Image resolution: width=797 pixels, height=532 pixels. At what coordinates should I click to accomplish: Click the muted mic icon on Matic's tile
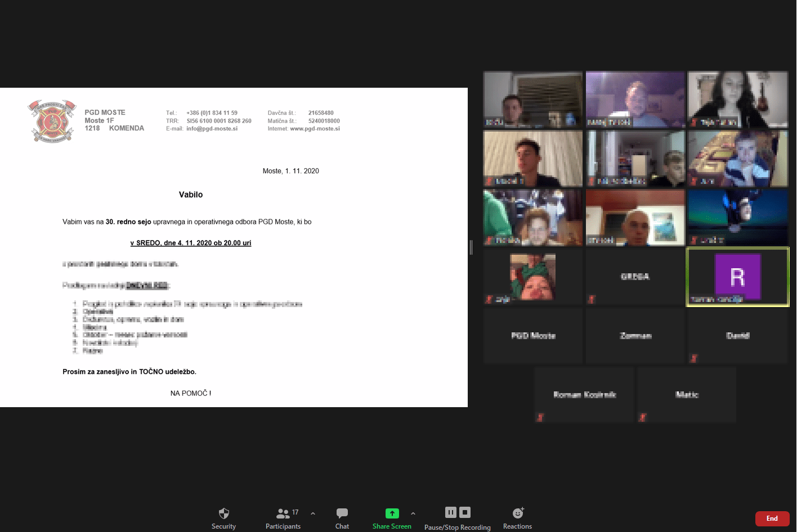pos(642,417)
